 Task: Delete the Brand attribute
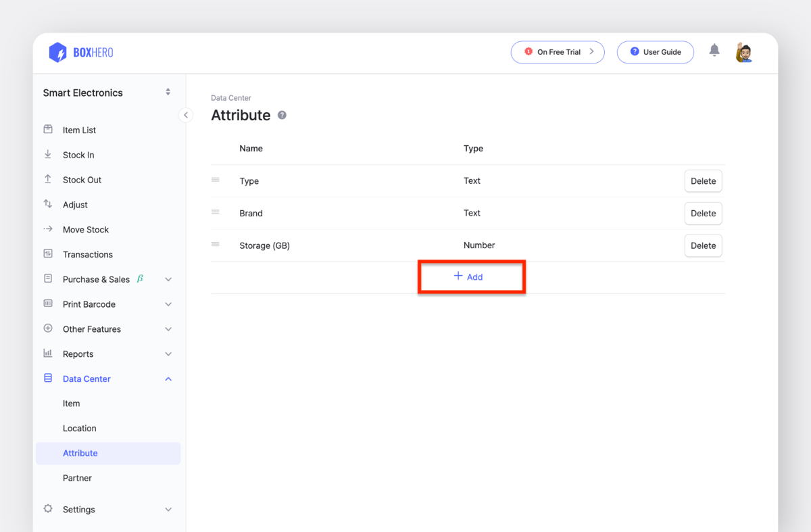tap(703, 213)
